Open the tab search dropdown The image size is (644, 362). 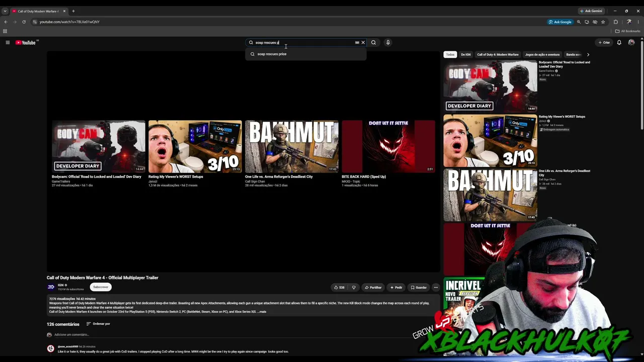pyautogui.click(x=5, y=11)
